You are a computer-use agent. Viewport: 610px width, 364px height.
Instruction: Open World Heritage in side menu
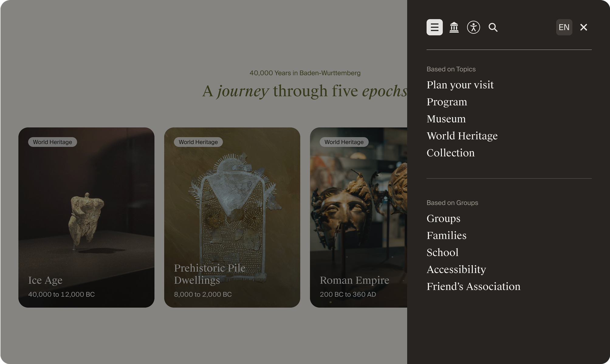coord(462,136)
